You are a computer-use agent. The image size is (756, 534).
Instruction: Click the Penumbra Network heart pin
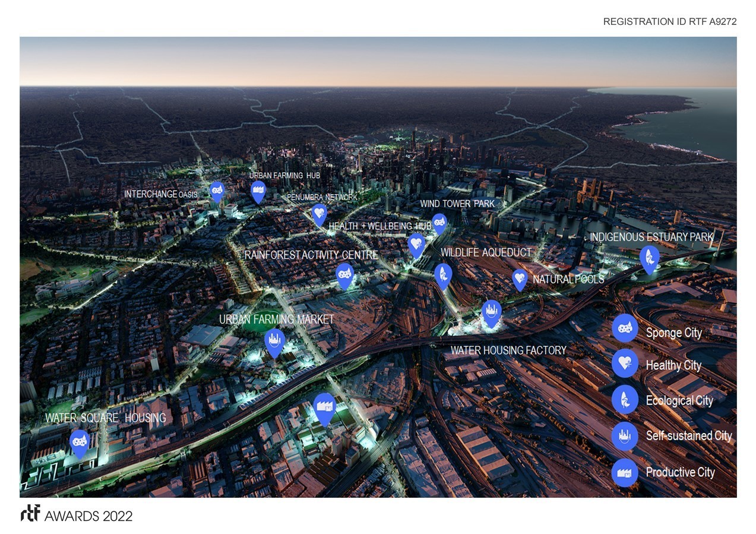click(320, 213)
